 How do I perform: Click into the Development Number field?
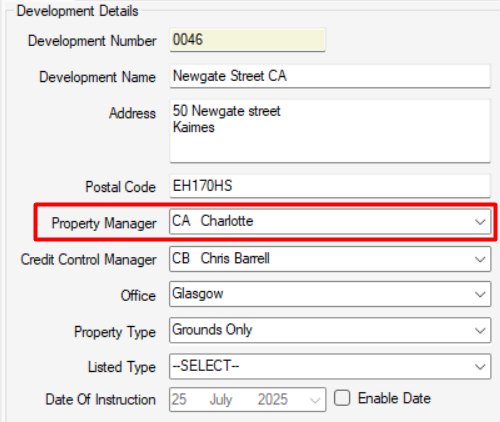tap(247, 40)
